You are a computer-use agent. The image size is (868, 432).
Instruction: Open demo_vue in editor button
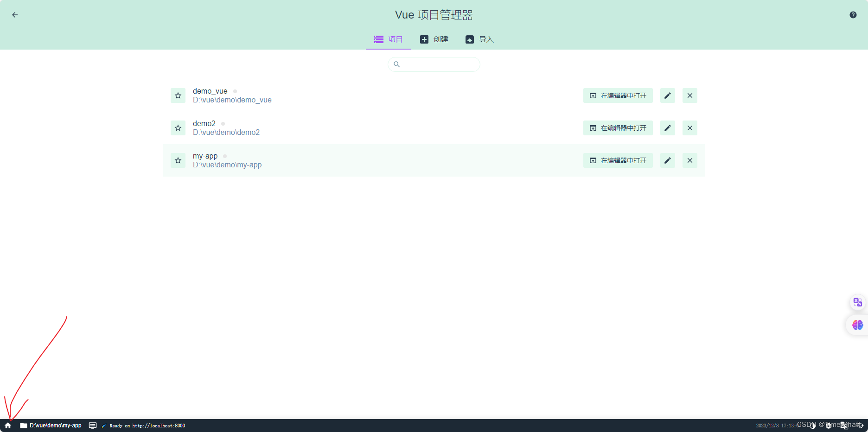618,95
